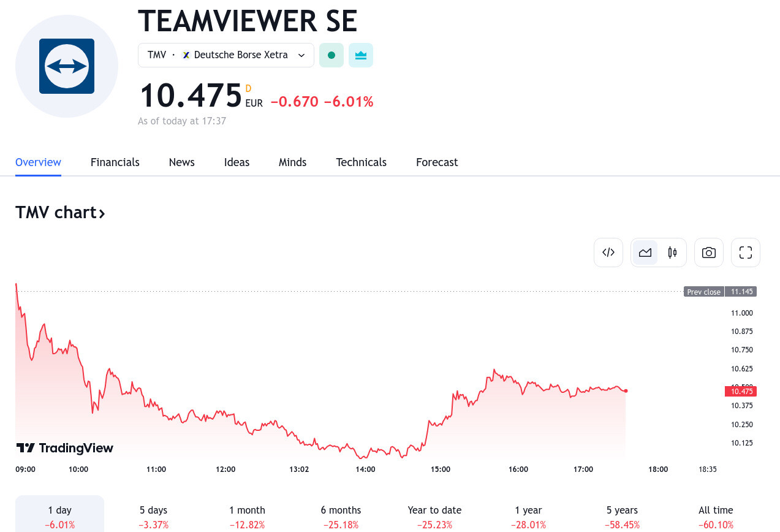The image size is (780, 532).
Task: Click the 16:00 time axis label
Action: (x=518, y=469)
